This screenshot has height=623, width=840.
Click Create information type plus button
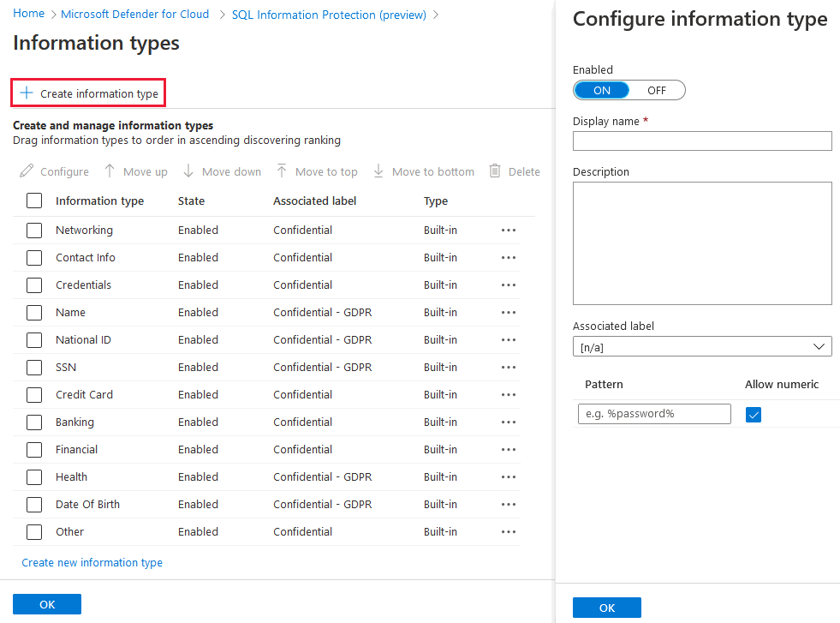[x=88, y=93]
